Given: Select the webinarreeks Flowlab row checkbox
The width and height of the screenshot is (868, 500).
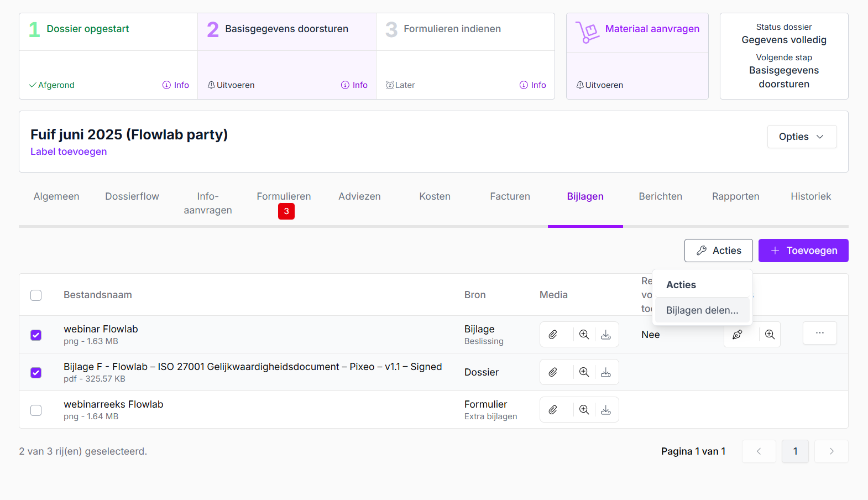Looking at the screenshot, I should coord(36,410).
